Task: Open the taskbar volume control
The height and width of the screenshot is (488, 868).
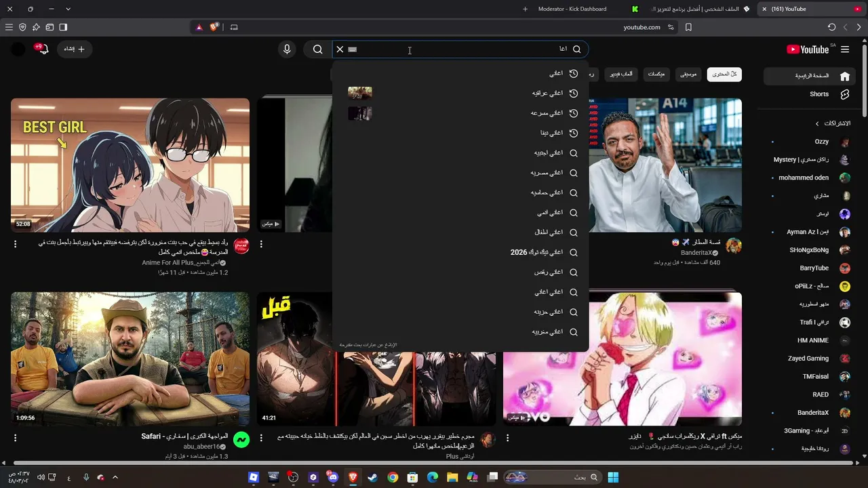Action: click(x=41, y=477)
